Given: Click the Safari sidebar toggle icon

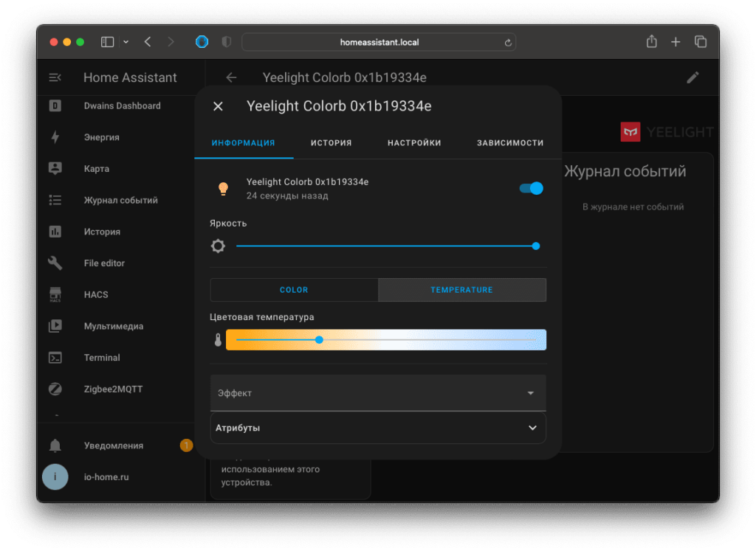Looking at the screenshot, I should (107, 42).
